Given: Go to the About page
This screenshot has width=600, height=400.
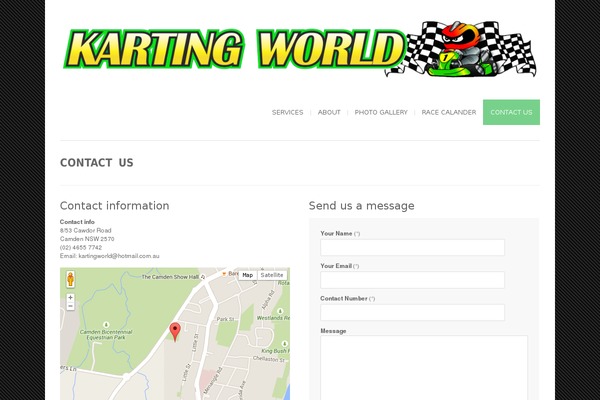Looking at the screenshot, I should [x=329, y=112].
